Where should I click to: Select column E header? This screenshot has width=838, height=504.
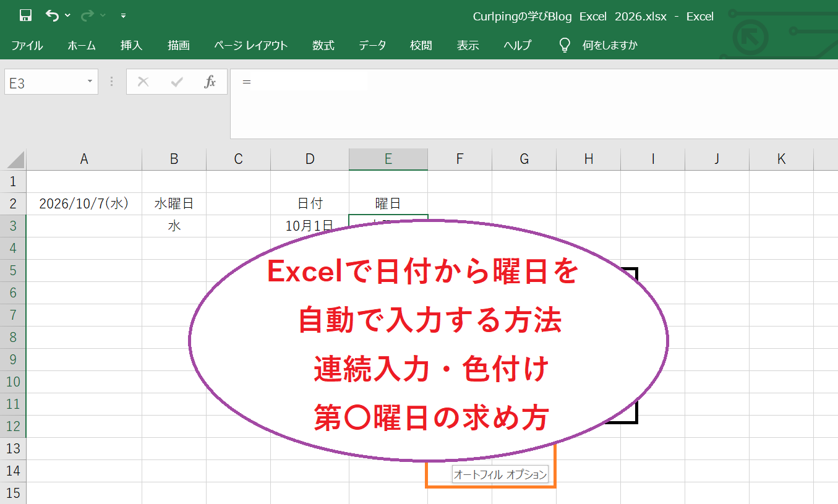coord(388,160)
